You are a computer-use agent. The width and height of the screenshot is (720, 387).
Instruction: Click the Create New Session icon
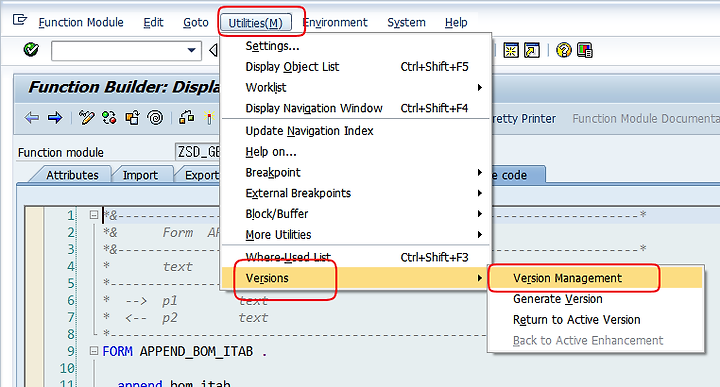coord(511,50)
